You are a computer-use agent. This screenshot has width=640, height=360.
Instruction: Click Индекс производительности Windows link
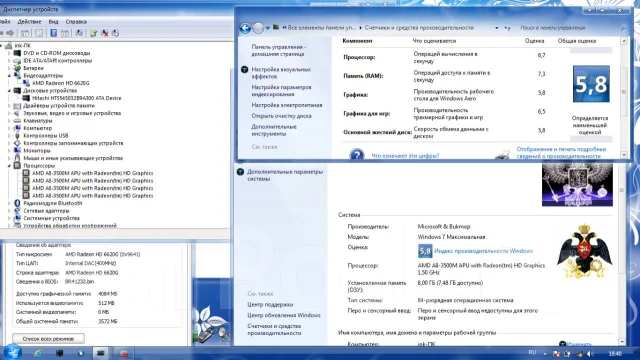click(x=483, y=251)
